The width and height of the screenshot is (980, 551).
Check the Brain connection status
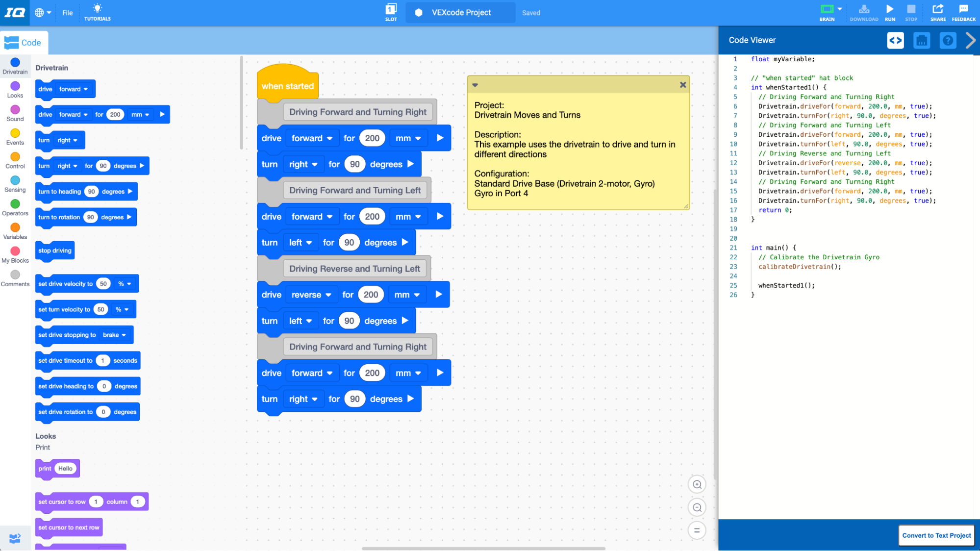point(827,12)
